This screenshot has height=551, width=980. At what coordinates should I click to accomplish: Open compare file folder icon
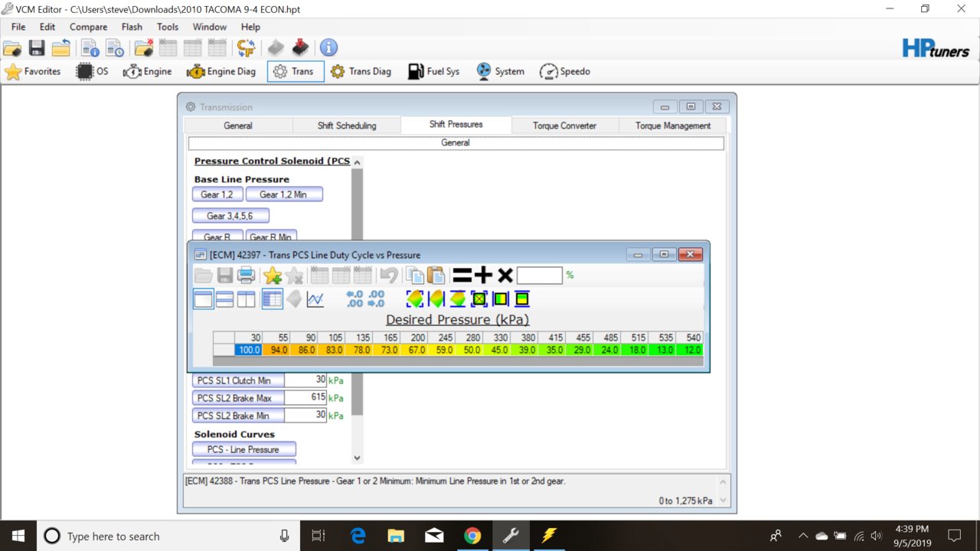tap(144, 48)
